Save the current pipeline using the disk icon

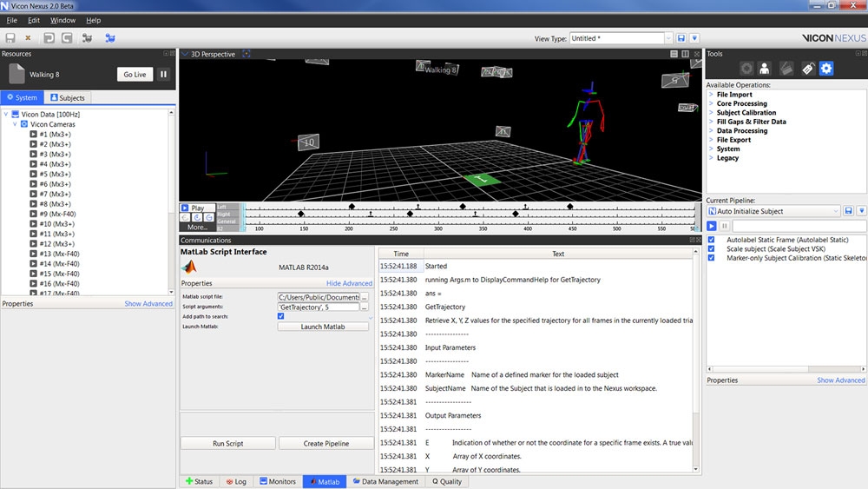pyautogui.click(x=850, y=211)
